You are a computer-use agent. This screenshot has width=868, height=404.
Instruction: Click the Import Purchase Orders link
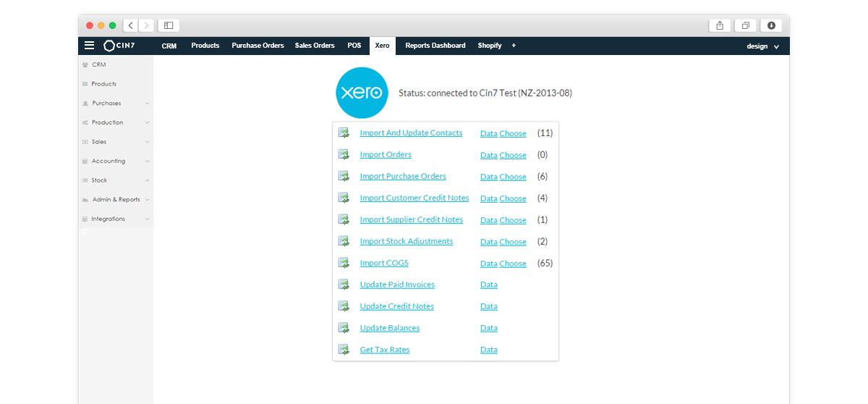[x=403, y=177]
